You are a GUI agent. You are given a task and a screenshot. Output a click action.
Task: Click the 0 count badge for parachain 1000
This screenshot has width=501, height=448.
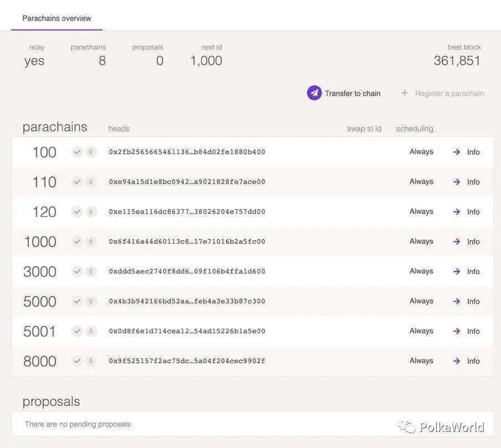[91, 241]
